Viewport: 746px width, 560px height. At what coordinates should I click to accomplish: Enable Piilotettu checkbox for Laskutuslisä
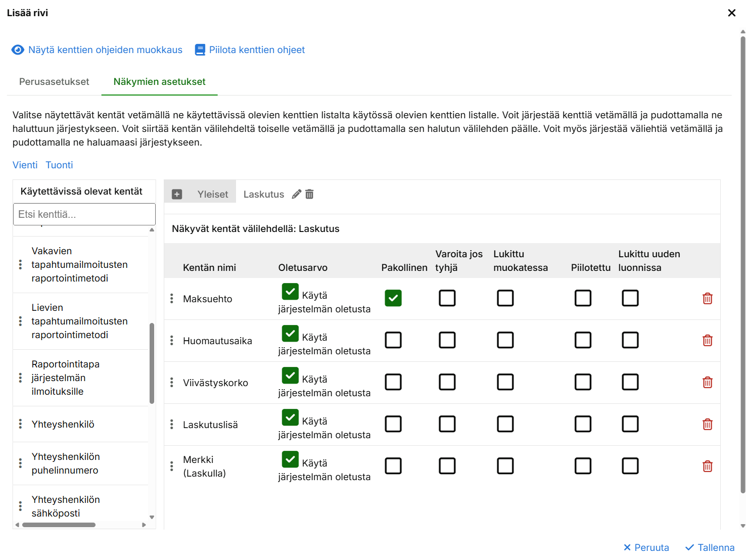point(582,424)
